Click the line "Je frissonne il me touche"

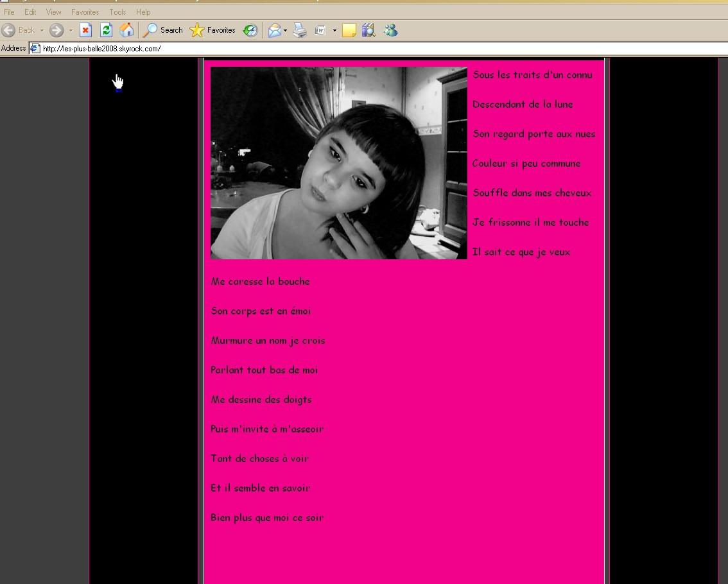(x=531, y=222)
